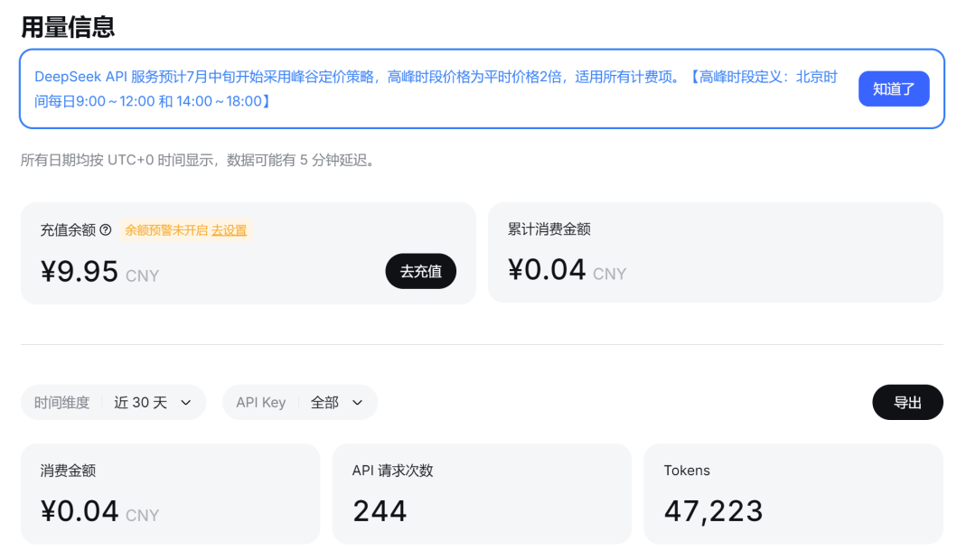Open the 去设置 balance alert link

click(x=229, y=230)
